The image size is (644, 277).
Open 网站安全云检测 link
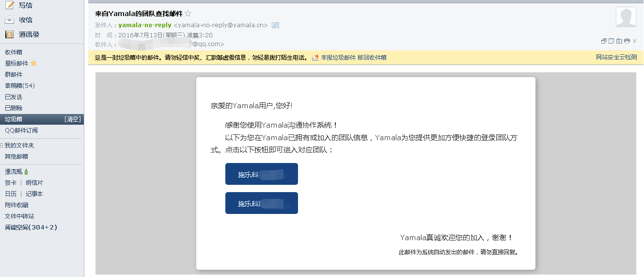pos(616,57)
